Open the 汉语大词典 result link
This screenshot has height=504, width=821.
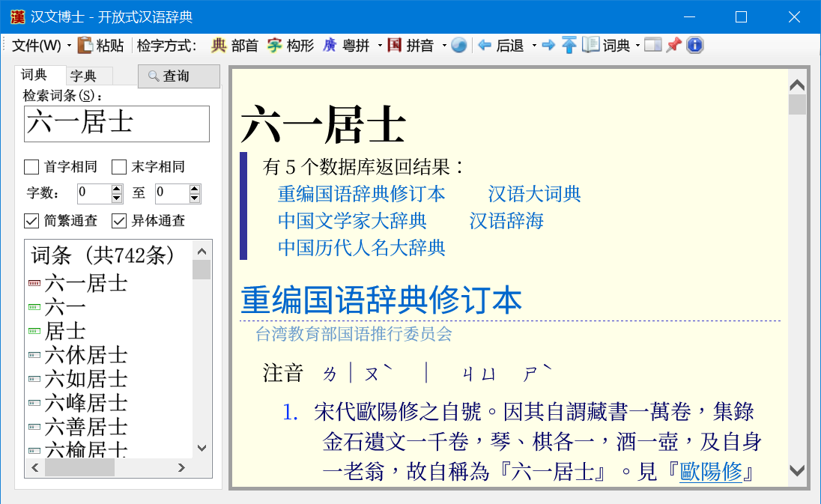pyautogui.click(x=535, y=194)
